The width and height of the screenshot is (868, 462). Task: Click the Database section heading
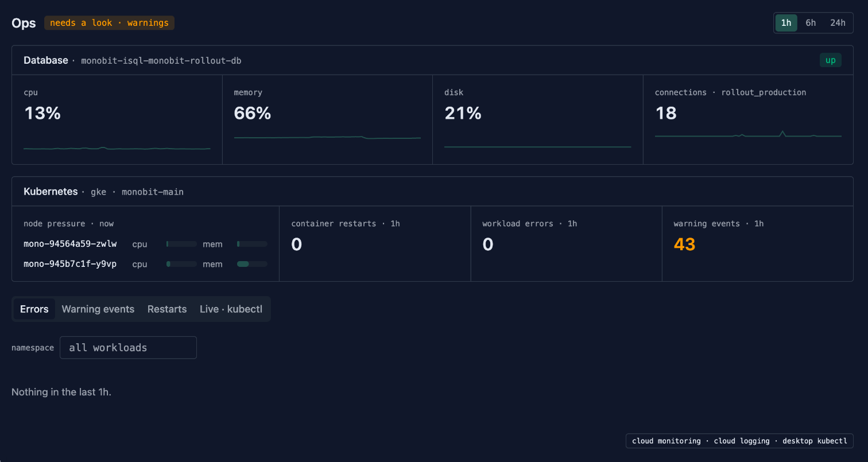pyautogui.click(x=46, y=60)
